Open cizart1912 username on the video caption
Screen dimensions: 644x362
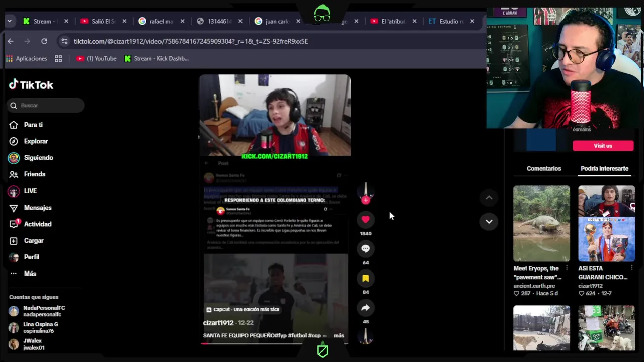tap(218, 323)
